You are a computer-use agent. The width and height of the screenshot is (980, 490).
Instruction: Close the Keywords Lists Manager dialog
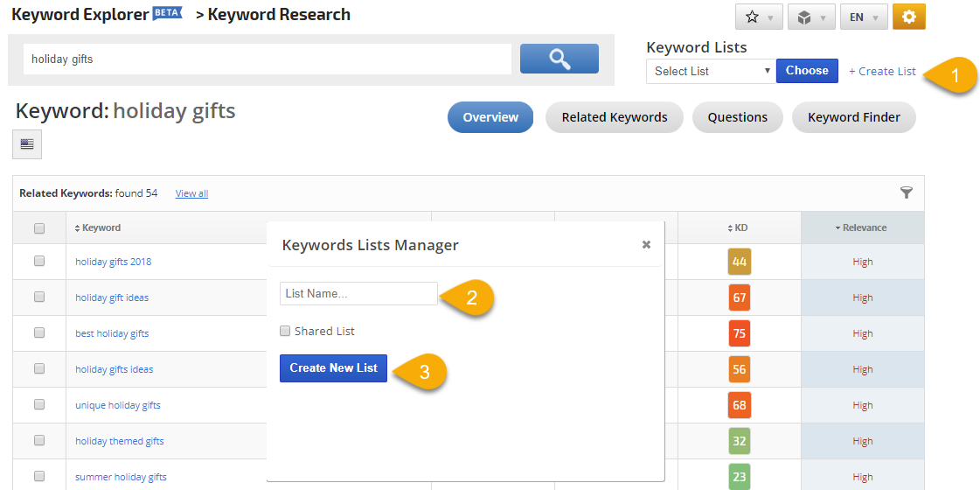(646, 245)
